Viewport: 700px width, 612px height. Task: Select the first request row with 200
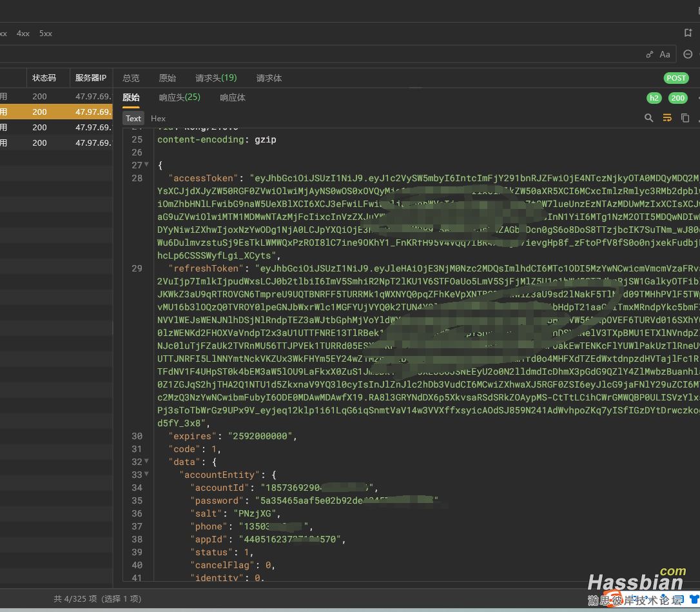(x=56, y=97)
